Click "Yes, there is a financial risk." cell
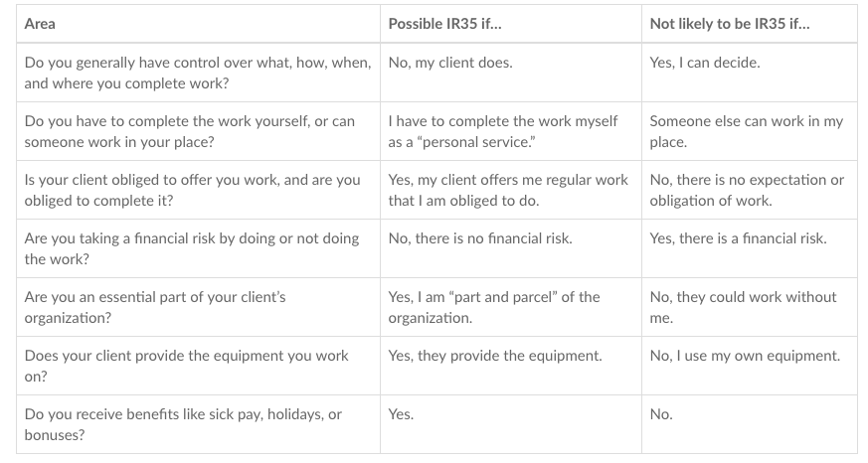The height and width of the screenshot is (463, 868). point(750,248)
